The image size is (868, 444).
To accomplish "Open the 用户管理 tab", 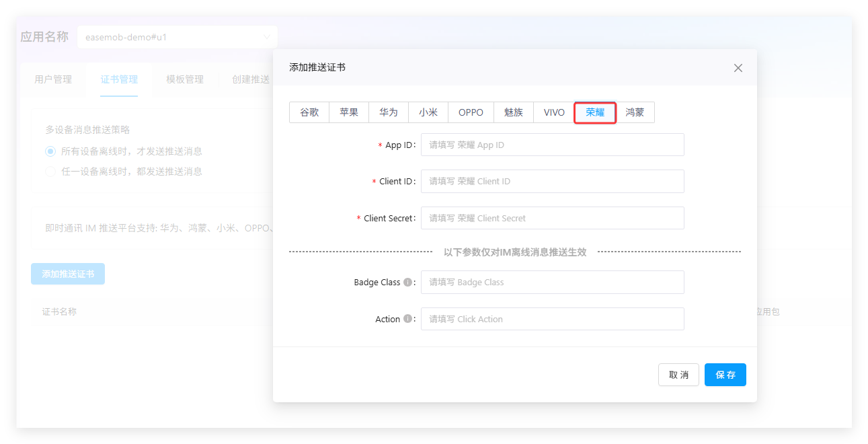I will click(53, 79).
